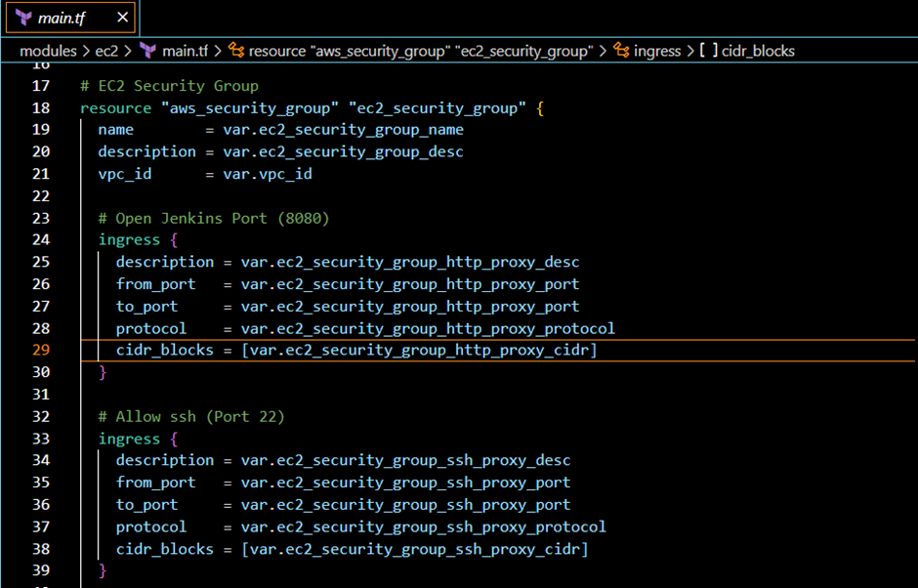Viewport: 918px width, 588px height.
Task: Click var.ec2_security_group_http_proxy_port on line 26
Action: [410, 284]
